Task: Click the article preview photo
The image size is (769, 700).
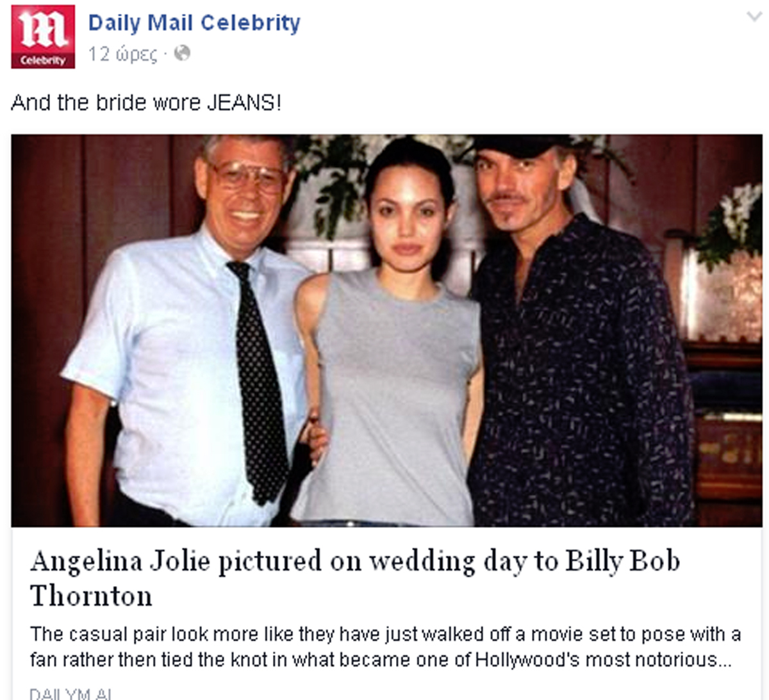Action: [386, 330]
